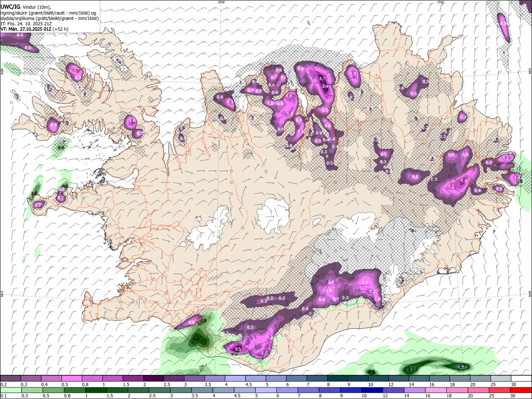Click the '0.4' label in the purple legend
Image resolution: width=532 pixels, height=399 pixels.
coord(44,384)
